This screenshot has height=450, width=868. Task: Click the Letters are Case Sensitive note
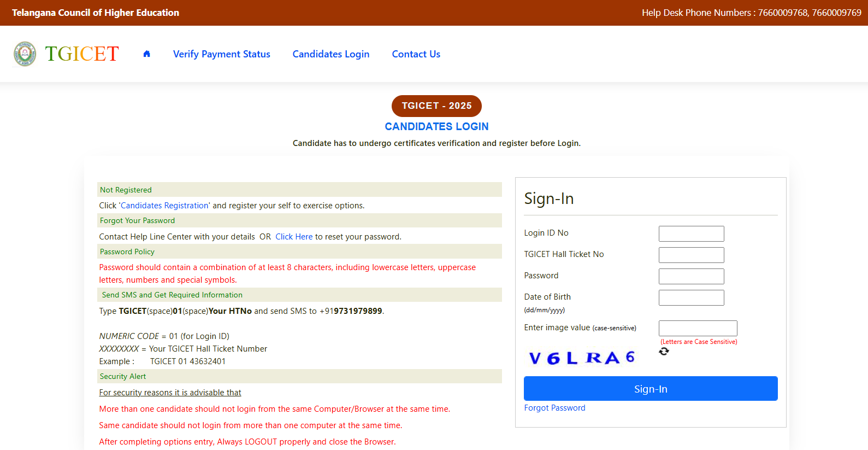[x=699, y=342]
